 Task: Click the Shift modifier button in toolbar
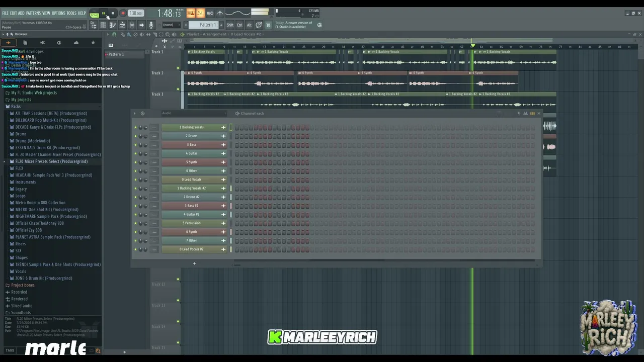pyautogui.click(x=230, y=25)
